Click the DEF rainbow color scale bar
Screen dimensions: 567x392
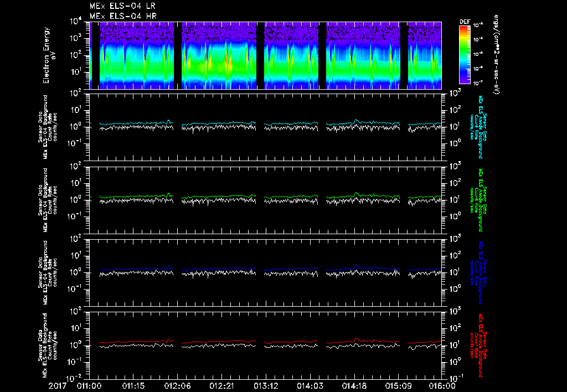pyautogui.click(x=464, y=54)
